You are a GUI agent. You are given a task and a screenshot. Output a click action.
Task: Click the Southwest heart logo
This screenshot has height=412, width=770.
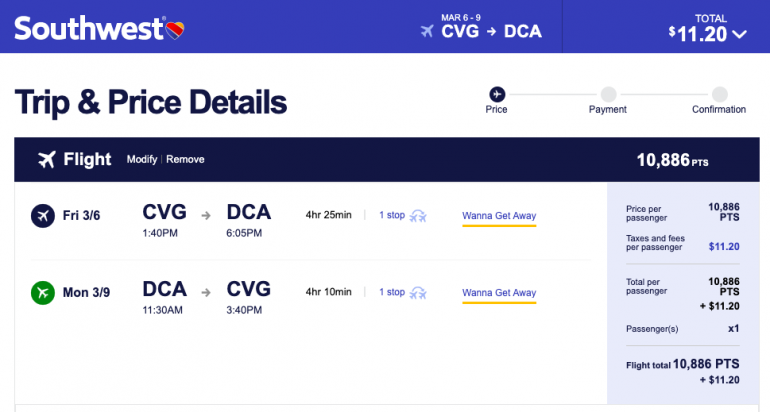(174, 28)
